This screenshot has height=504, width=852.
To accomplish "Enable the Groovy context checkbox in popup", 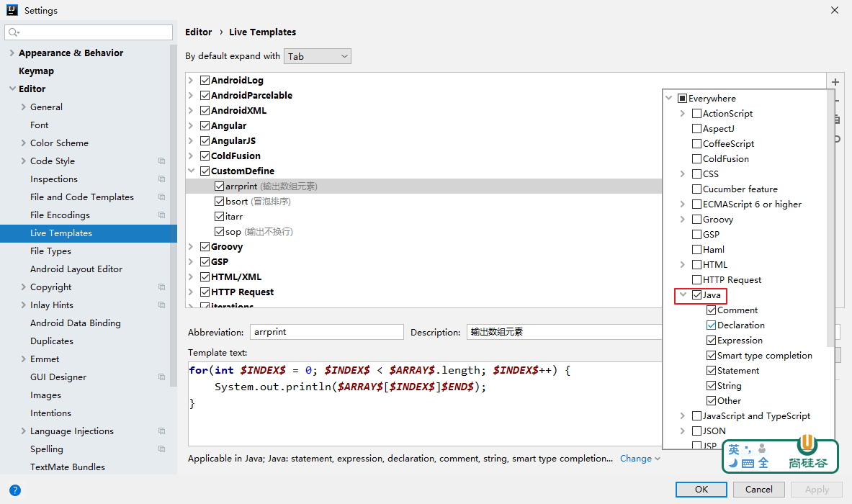I will click(696, 220).
